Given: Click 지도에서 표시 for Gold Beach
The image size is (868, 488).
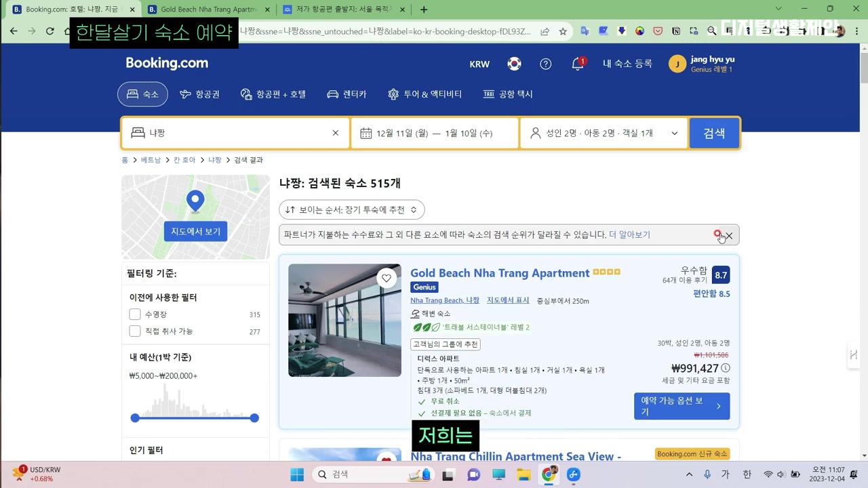Looking at the screenshot, I should tap(508, 300).
